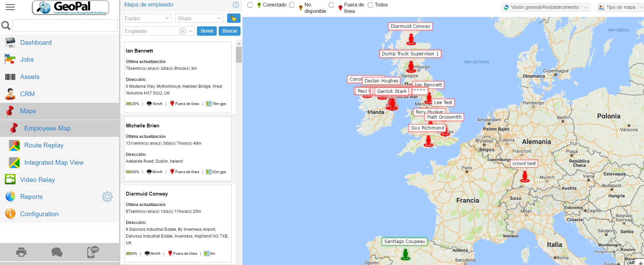644x265 pixels.
Task: Open the Equipo dropdown
Action: (x=147, y=18)
